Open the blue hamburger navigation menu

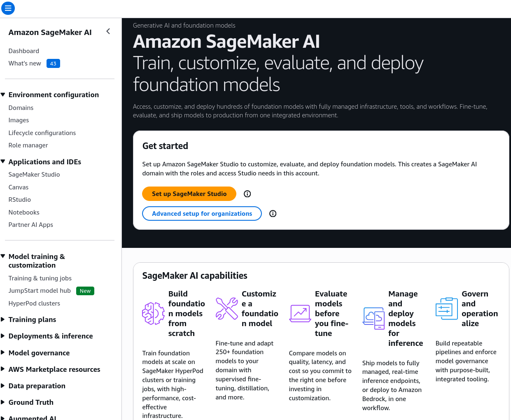[x=8, y=8]
